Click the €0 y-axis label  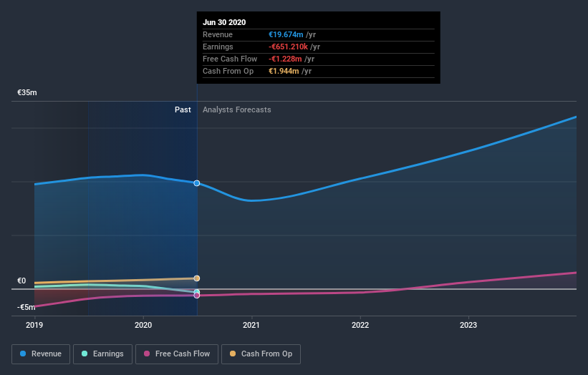21,281
